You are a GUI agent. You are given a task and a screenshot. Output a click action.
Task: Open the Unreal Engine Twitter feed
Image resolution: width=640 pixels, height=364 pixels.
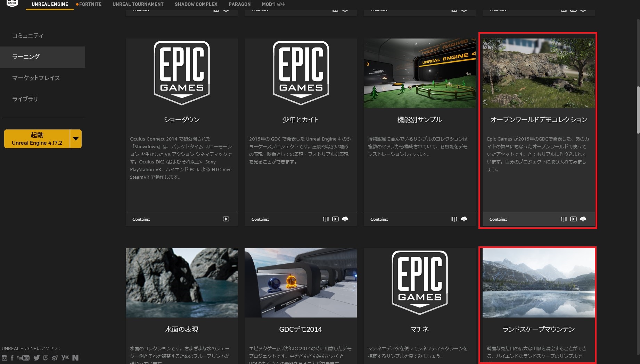pos(36,358)
